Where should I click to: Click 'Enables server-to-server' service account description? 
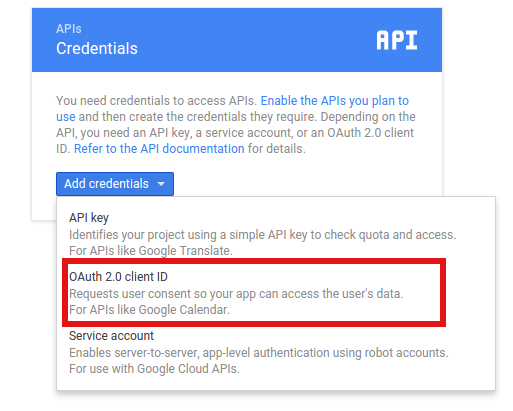[259, 353]
